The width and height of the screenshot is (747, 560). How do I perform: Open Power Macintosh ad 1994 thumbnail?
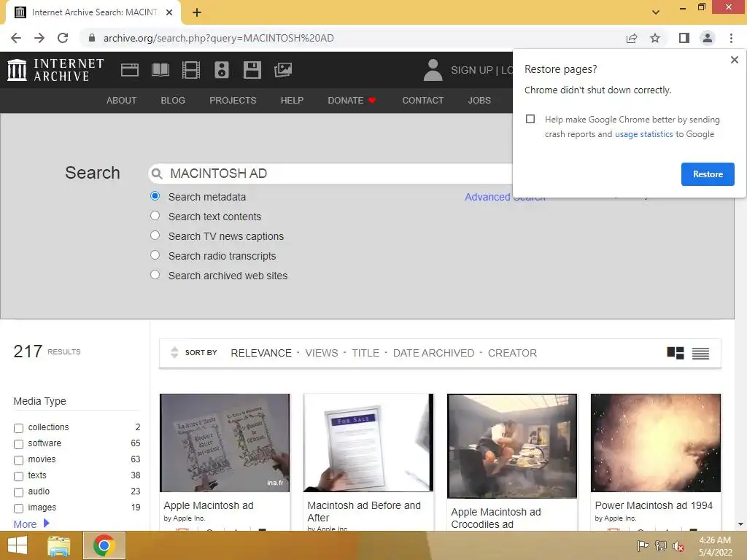[x=656, y=443]
